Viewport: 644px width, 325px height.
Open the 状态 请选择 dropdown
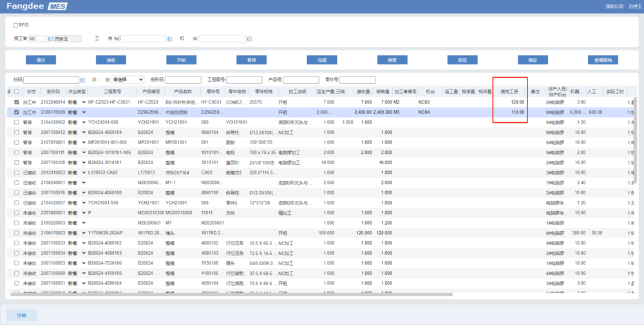pyautogui.click(x=128, y=80)
